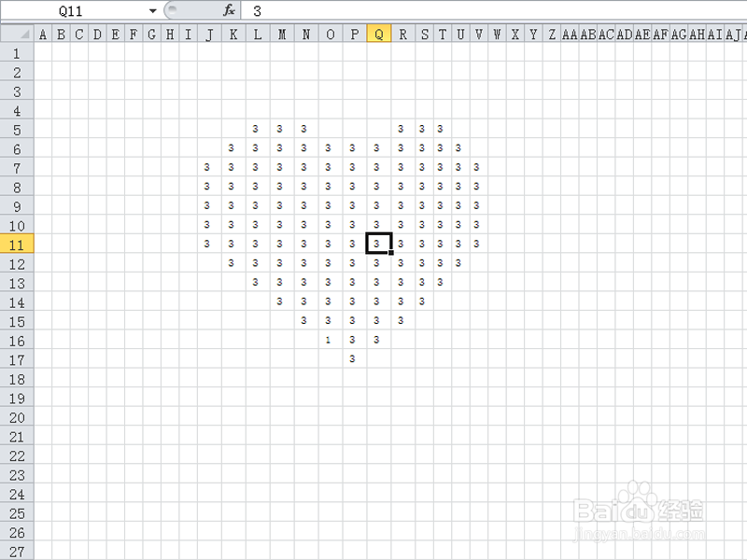This screenshot has width=747, height=560.
Task: Click the Select All corner button
Action: 17,34
